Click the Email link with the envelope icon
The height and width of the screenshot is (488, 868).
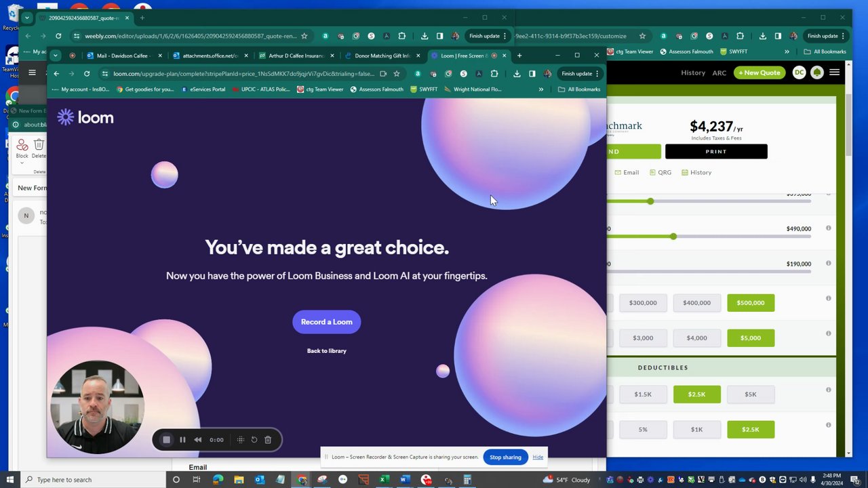point(627,172)
